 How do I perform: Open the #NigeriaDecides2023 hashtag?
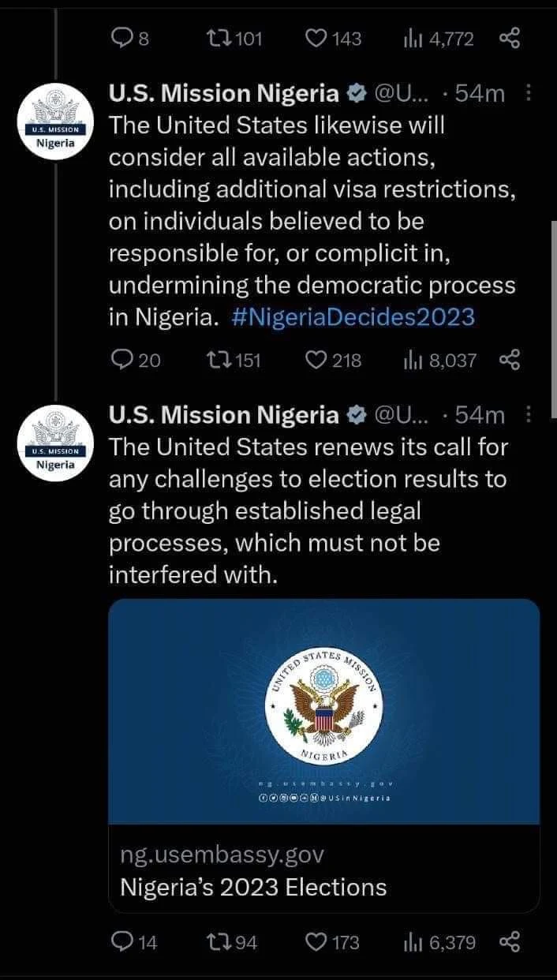(354, 317)
